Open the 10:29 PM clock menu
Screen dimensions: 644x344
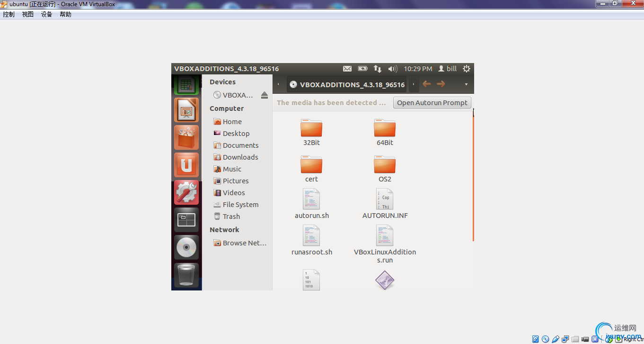pyautogui.click(x=418, y=69)
